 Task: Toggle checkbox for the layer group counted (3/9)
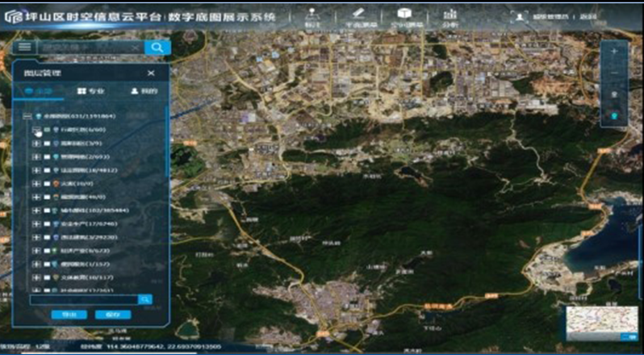[47, 143]
